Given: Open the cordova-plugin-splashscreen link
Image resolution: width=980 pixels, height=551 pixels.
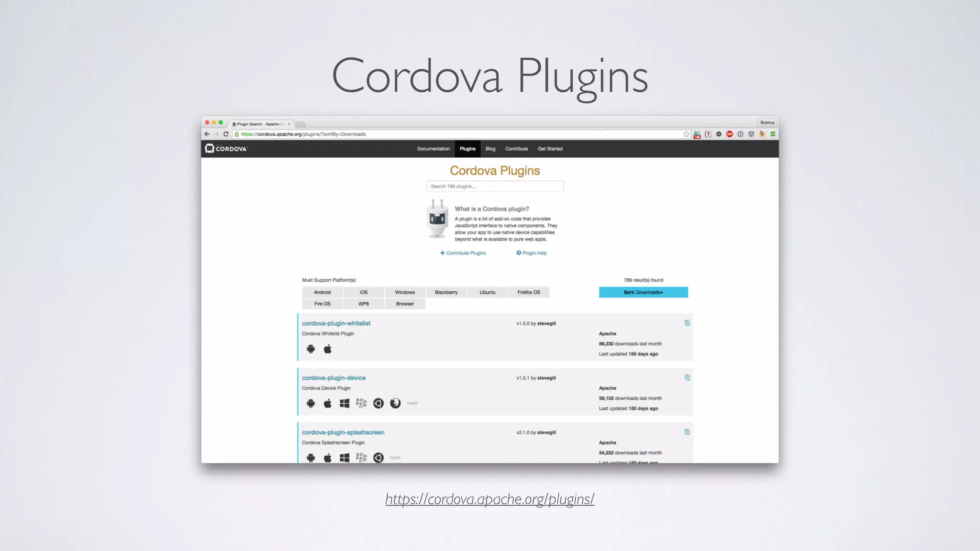Looking at the screenshot, I should [x=343, y=432].
